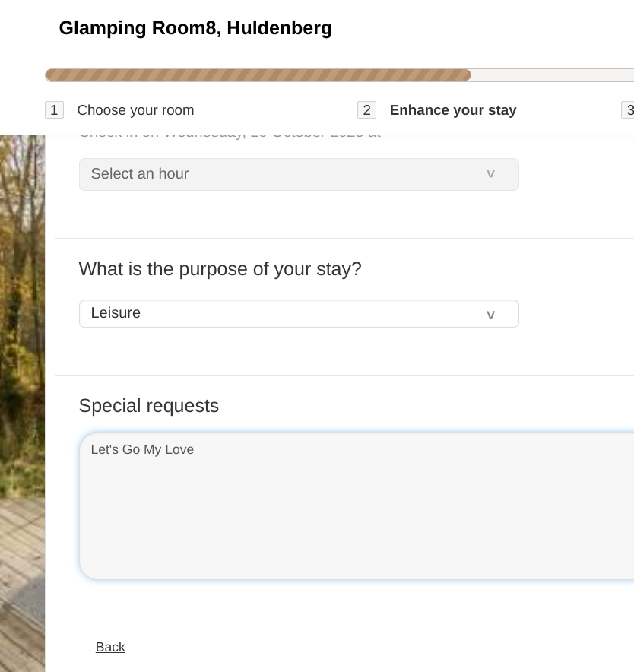Click the chevron arrow beside "Leisure"
Screen dimensions: 634x672
tap(490, 314)
